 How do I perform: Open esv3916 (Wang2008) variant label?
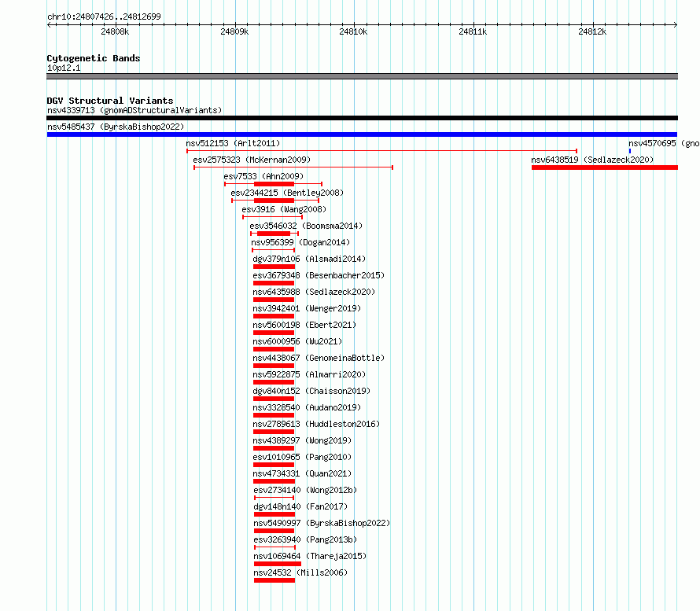click(284, 209)
